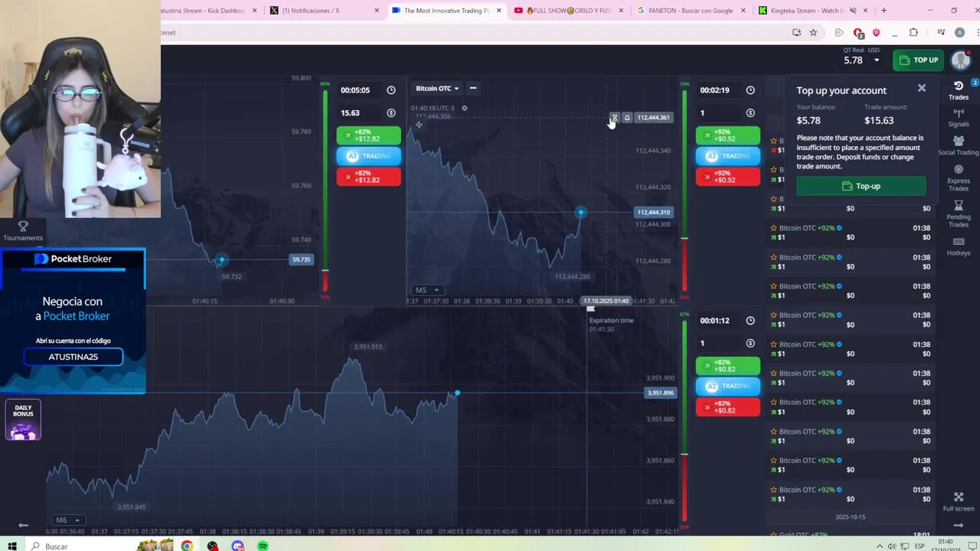Close the Top up your account popup
The width and height of the screenshot is (980, 551).
(922, 89)
